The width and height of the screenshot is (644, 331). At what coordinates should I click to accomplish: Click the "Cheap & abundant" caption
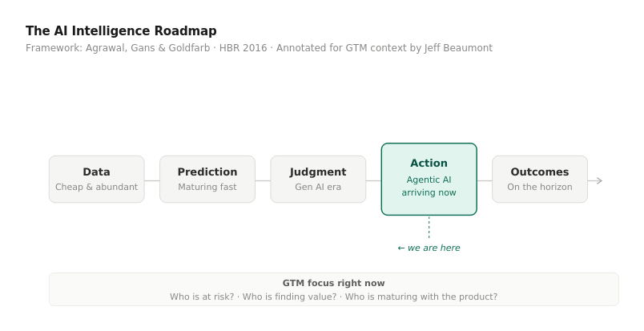click(x=96, y=188)
